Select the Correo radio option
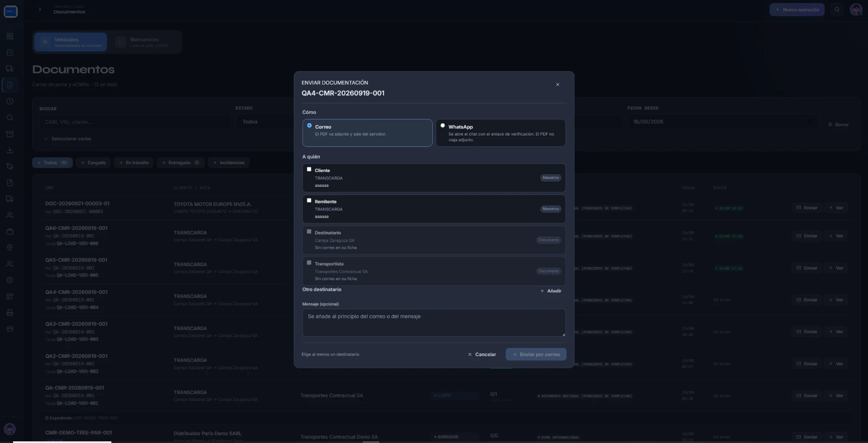Screen dimensions: 868x443 point(309,126)
